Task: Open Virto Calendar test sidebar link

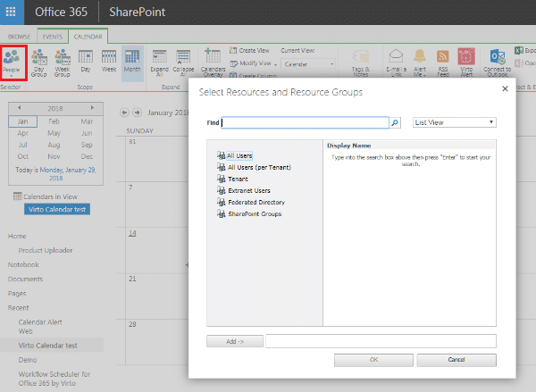Action: tap(48, 346)
